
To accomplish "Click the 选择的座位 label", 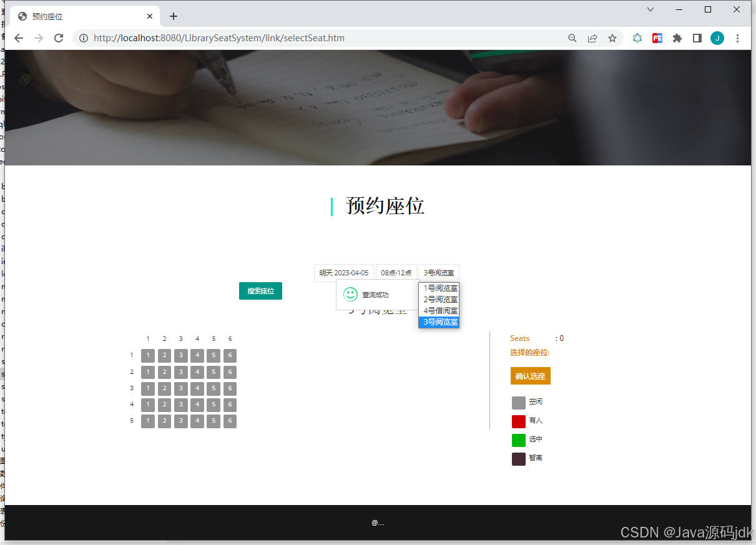I will pyautogui.click(x=529, y=353).
